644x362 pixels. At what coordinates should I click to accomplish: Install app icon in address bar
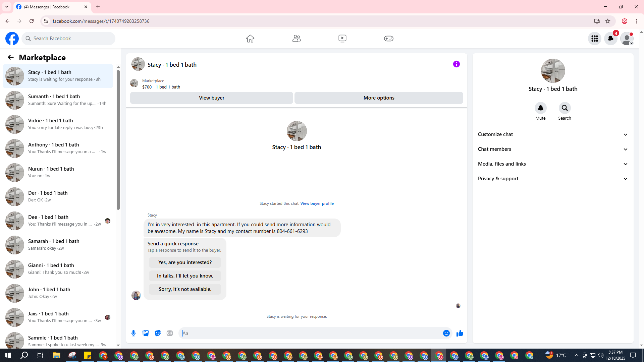[597, 21]
